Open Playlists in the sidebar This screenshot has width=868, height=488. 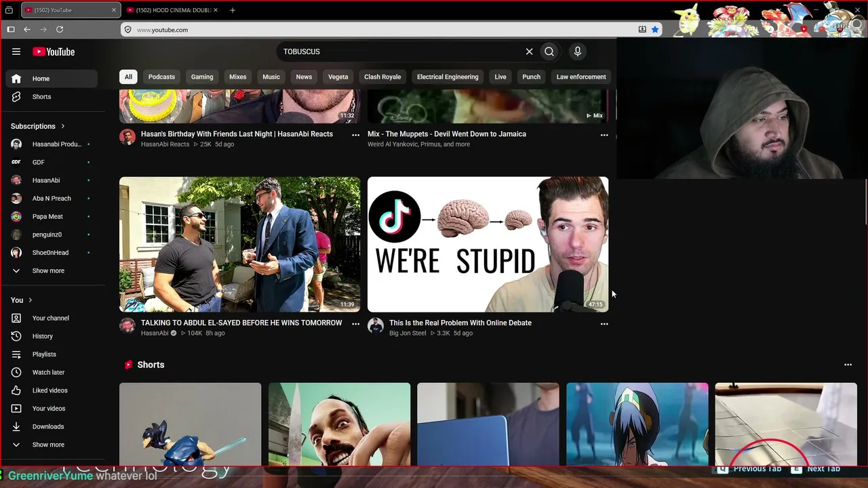tap(52, 354)
